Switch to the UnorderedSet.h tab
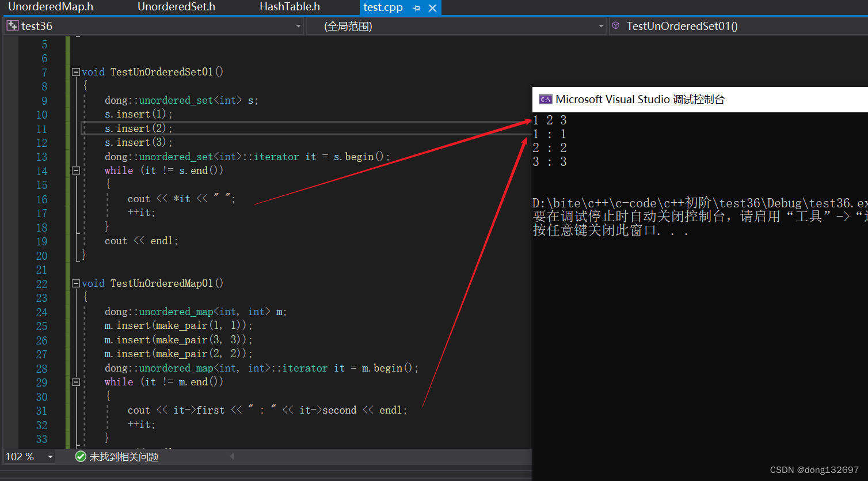Viewport: 868px width, 481px height. (x=176, y=7)
